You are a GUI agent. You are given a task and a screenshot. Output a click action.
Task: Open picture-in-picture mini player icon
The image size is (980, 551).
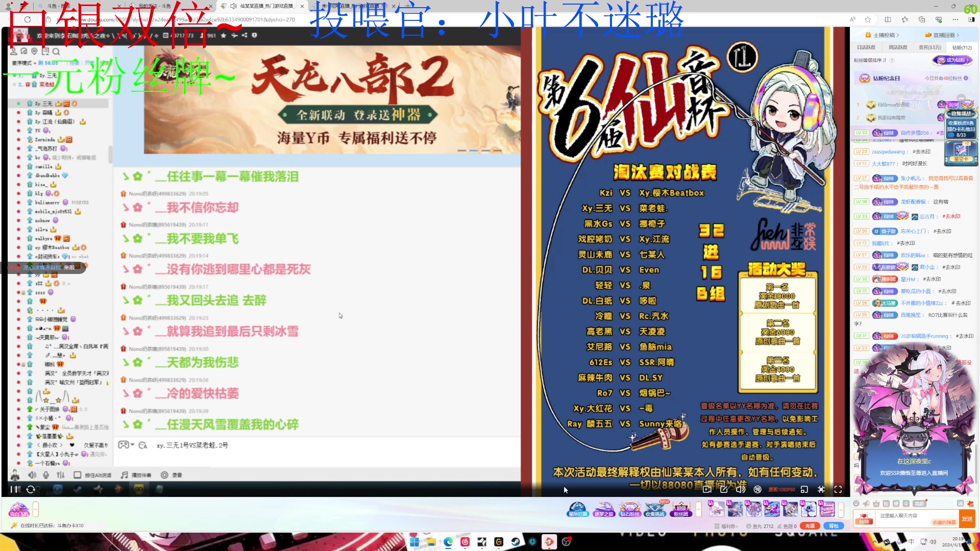point(804,489)
